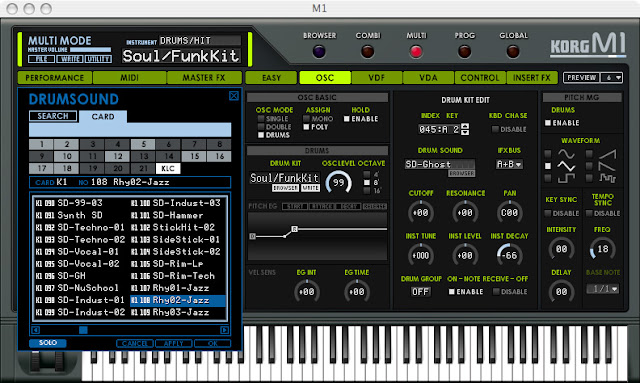
Task: Set OSC MODE to DOUBLE
Action: [261, 127]
